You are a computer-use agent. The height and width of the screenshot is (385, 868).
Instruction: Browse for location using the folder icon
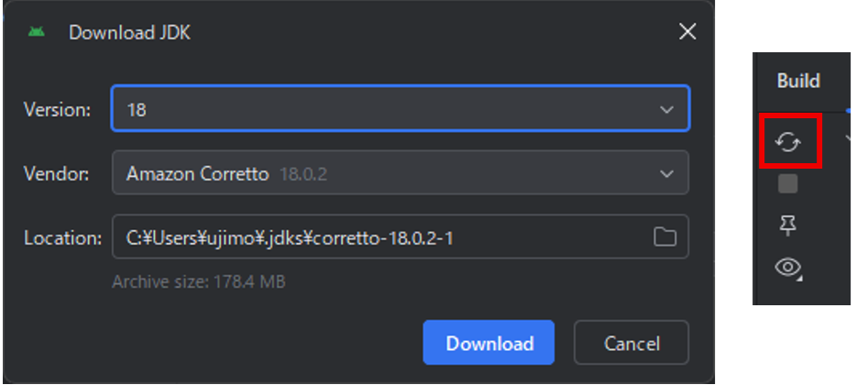(665, 237)
